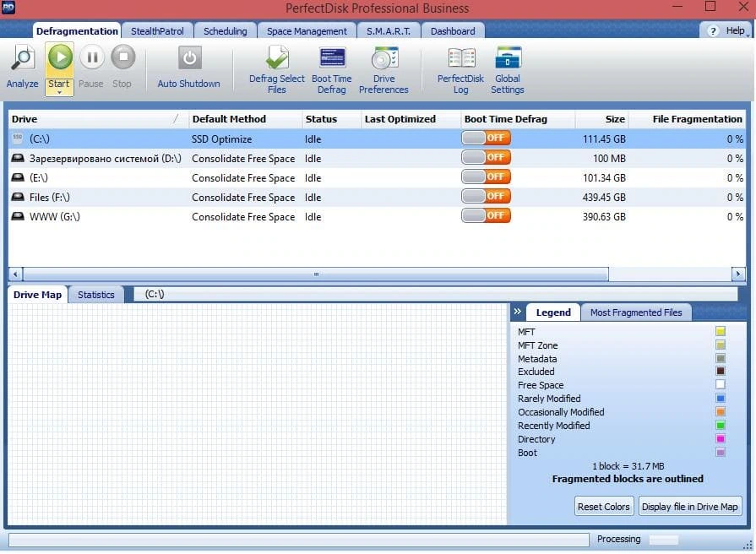Image resolution: width=756 pixels, height=554 pixels.
Task: Click drive icon of Зарезервировано системой (D:\)
Action: pos(18,158)
